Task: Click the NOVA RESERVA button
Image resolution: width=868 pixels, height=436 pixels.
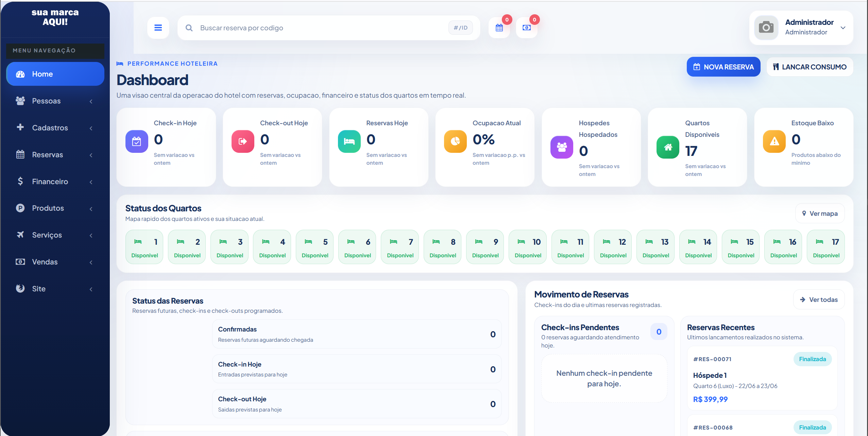Action: point(723,67)
